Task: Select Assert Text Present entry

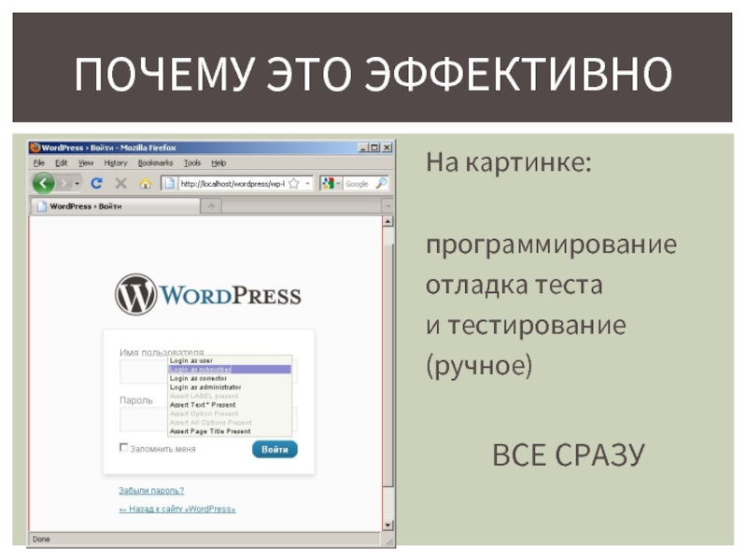Action: tap(230, 405)
